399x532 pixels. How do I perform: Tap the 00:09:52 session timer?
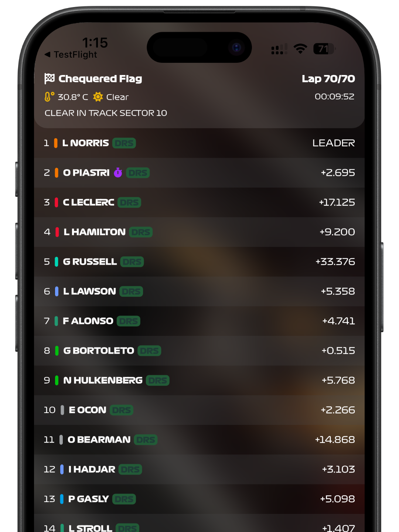334,96
